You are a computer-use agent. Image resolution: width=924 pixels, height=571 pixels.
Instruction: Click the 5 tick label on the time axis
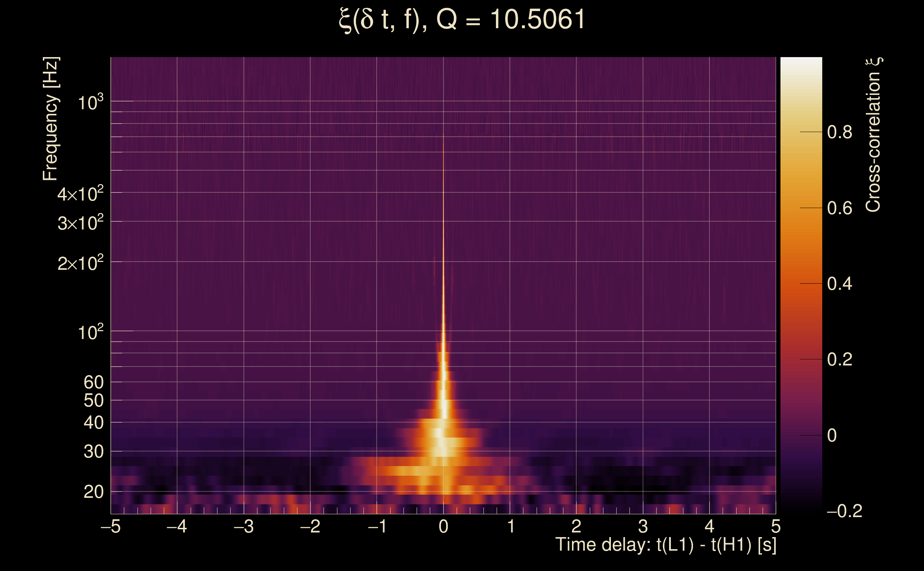(x=775, y=526)
